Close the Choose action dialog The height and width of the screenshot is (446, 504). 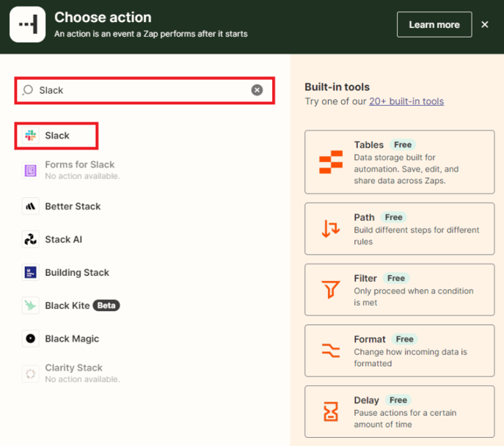click(485, 24)
